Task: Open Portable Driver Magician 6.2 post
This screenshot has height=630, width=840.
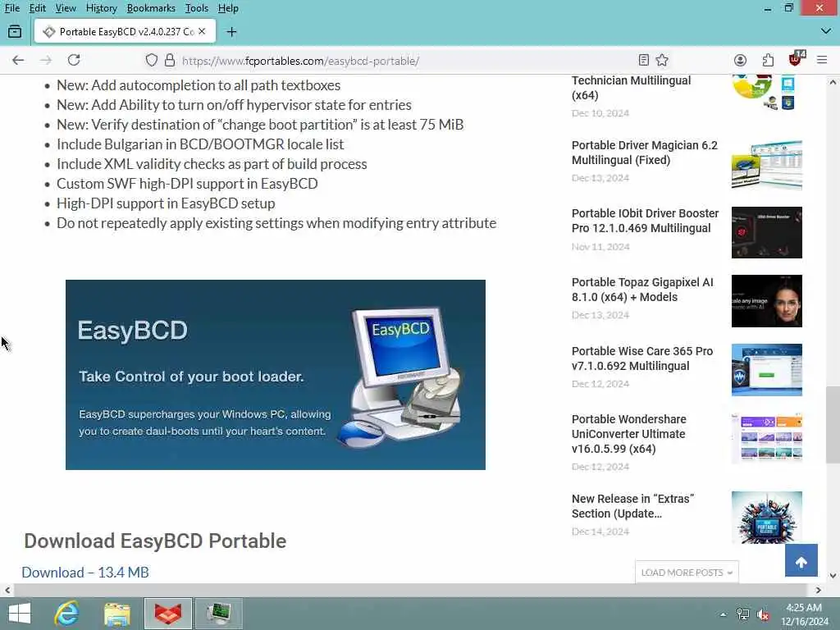Action: pyautogui.click(x=645, y=153)
